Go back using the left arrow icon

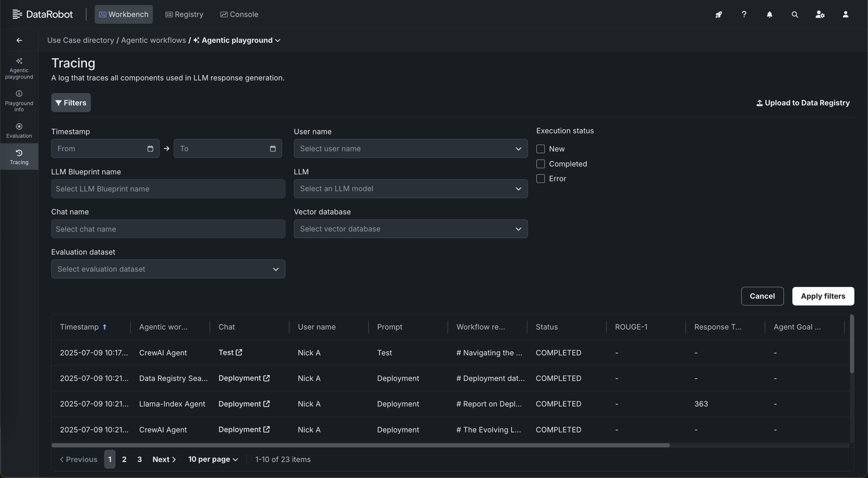pyautogui.click(x=19, y=40)
